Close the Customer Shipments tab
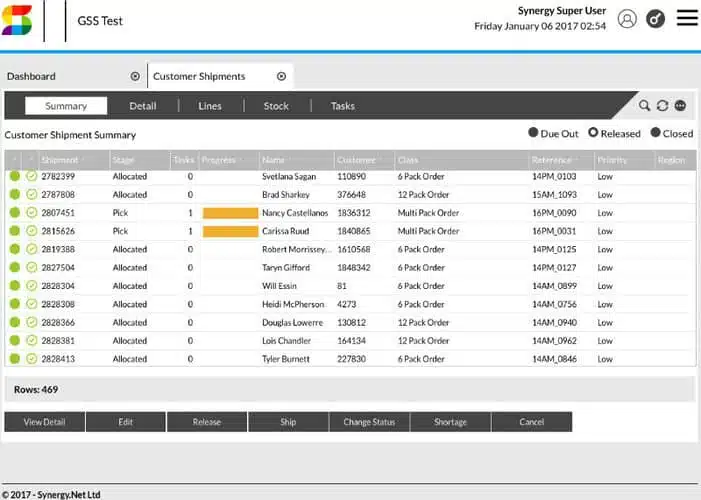Screen dimensions: 701x500 281,76
